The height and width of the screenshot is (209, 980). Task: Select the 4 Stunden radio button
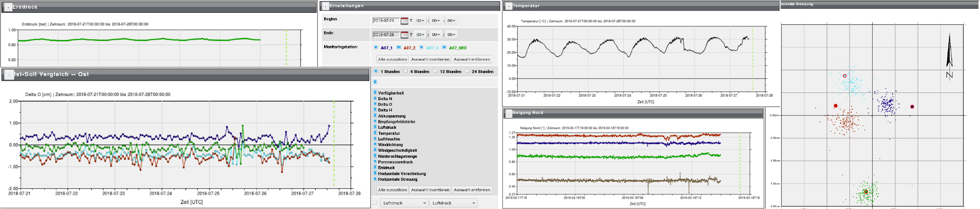(x=406, y=71)
